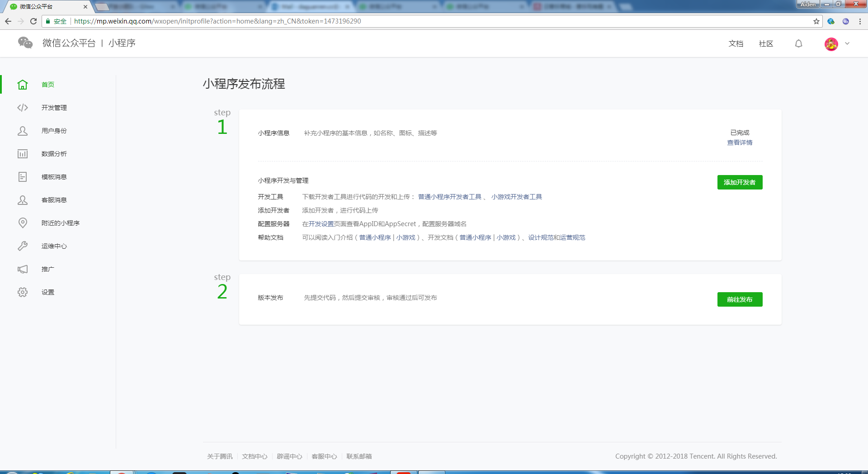Click 小游戏 link in 入门介绍
The image size is (868, 474).
pyautogui.click(x=406, y=237)
